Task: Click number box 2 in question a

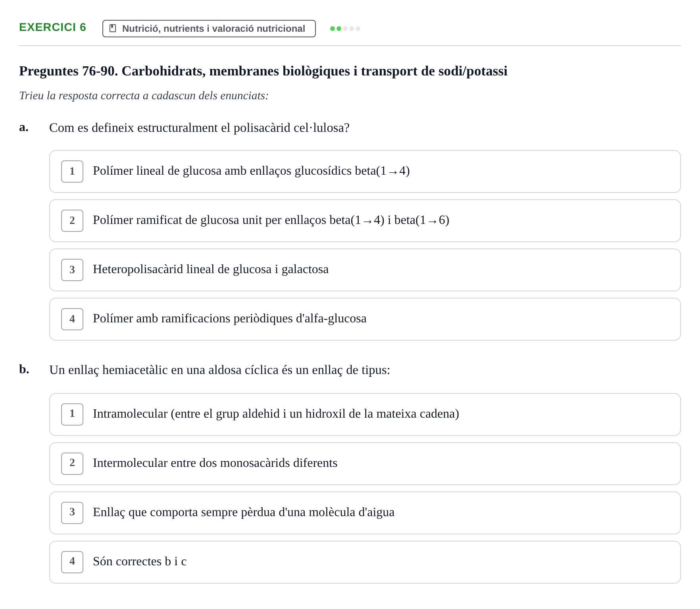Action: coord(72,221)
